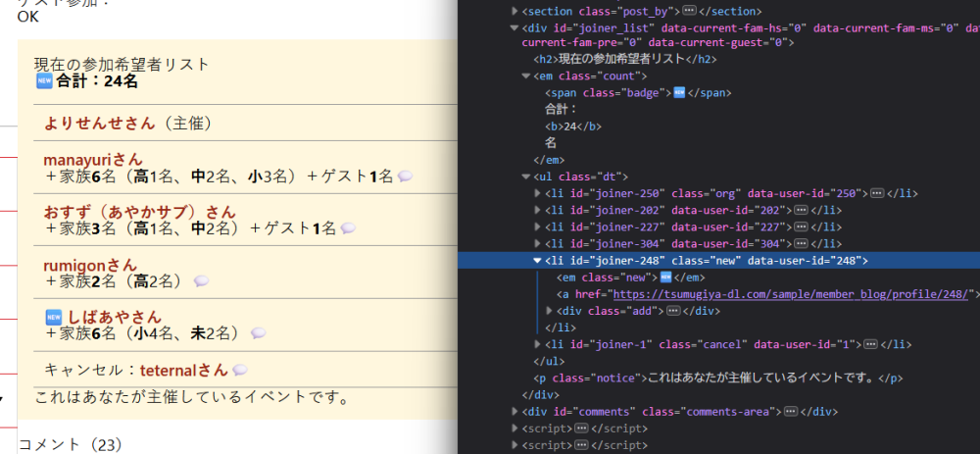Click the comment bubble beside manayuri's guest count
This screenshot has height=454, width=980.
click(x=405, y=177)
